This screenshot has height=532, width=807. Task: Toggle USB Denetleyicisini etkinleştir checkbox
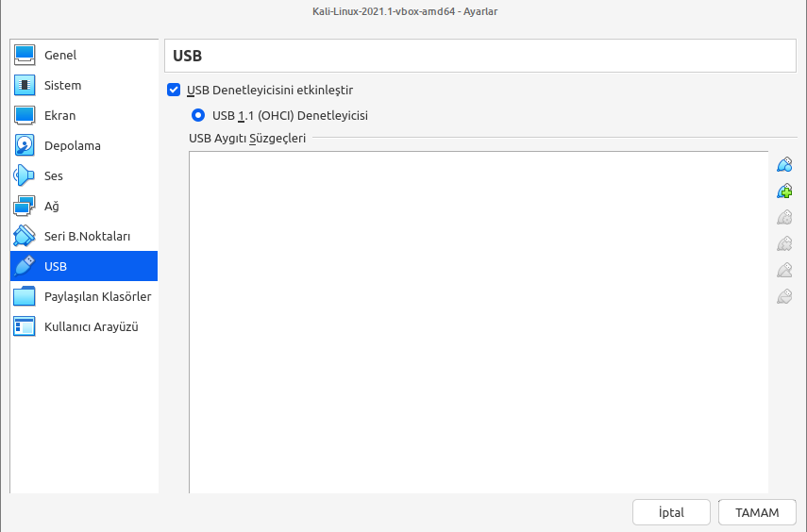[173, 91]
